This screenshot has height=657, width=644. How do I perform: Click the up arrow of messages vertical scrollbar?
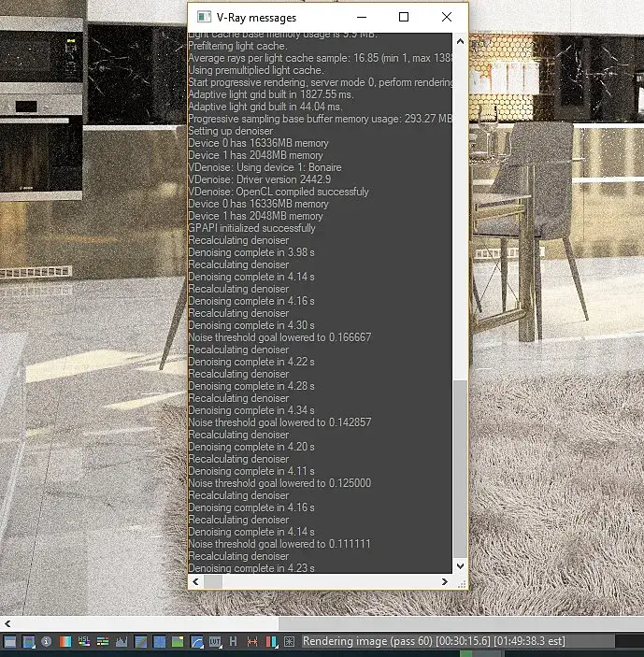click(x=460, y=41)
